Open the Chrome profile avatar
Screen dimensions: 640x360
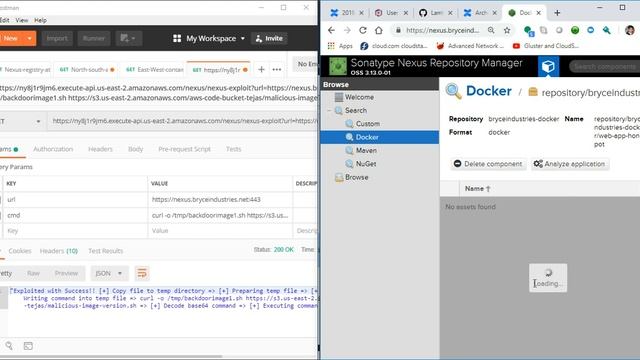[x=630, y=30]
